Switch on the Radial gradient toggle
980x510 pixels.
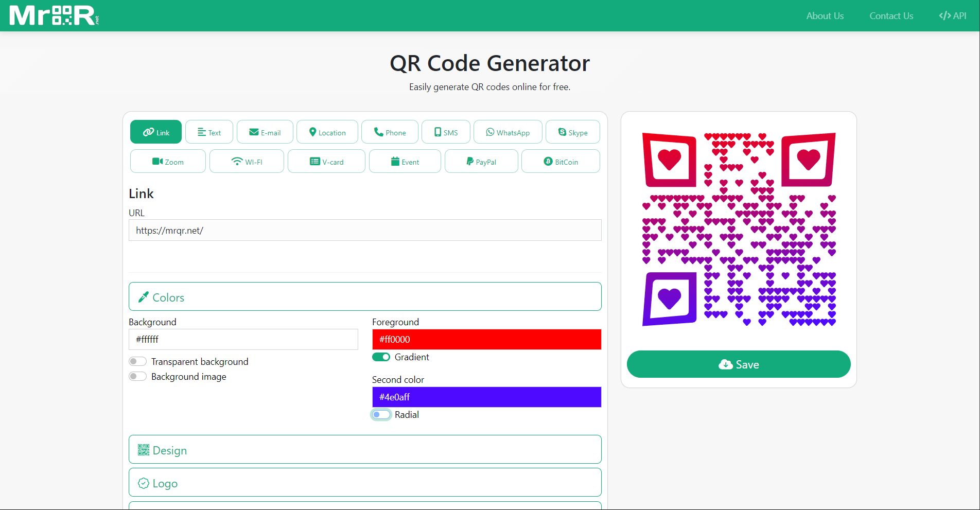[x=381, y=415]
